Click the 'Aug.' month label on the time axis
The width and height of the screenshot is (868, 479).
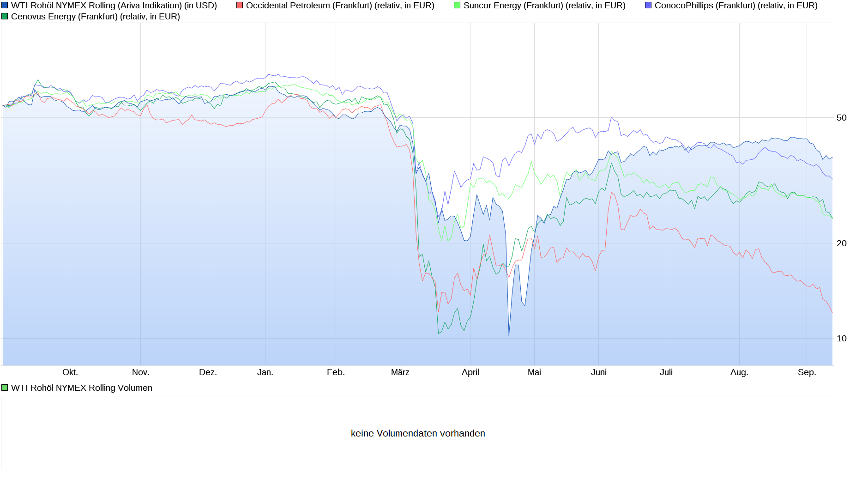pyautogui.click(x=739, y=372)
